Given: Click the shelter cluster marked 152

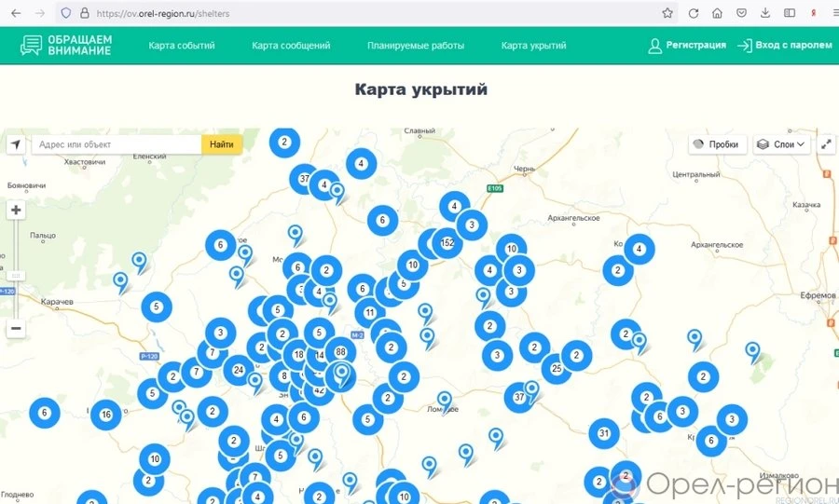Looking at the screenshot, I should pos(447,243).
